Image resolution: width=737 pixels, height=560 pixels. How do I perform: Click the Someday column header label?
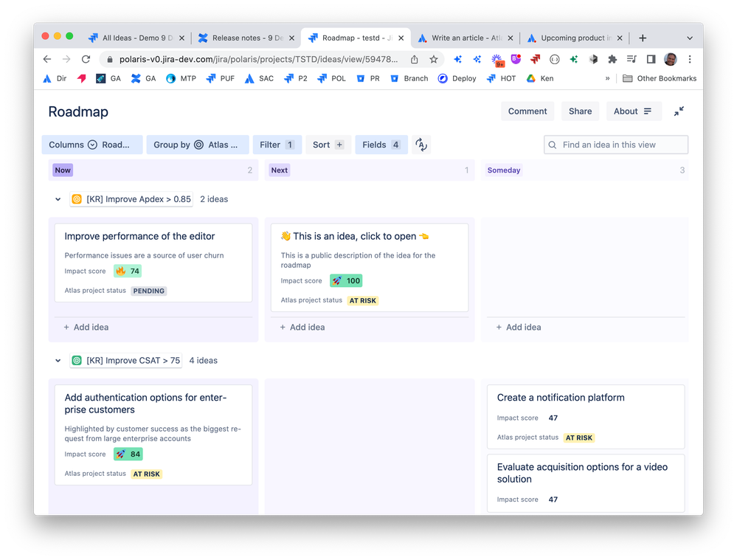503,170
